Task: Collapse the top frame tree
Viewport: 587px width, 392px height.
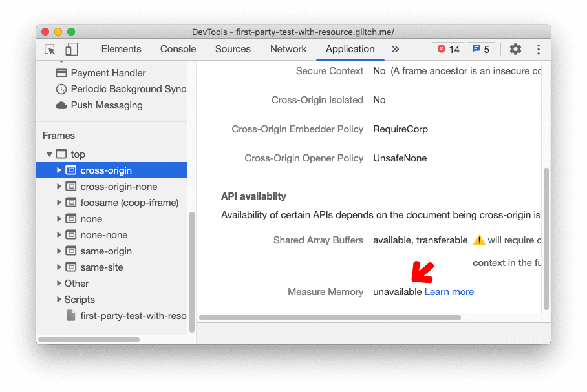Action: 49,154
